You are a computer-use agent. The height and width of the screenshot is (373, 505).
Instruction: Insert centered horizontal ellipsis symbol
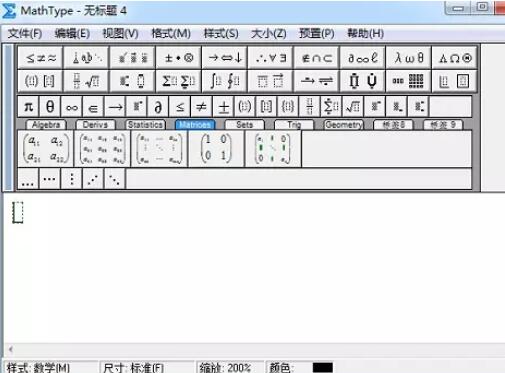point(50,179)
